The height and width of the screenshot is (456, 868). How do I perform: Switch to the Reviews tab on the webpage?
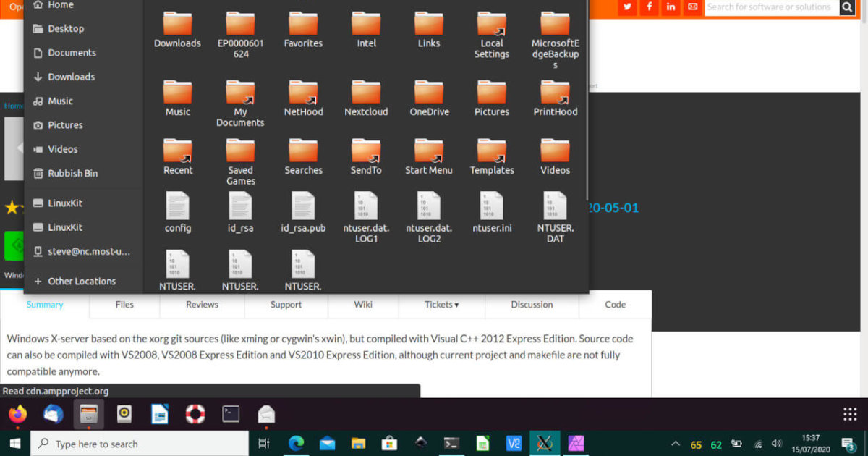click(x=202, y=305)
